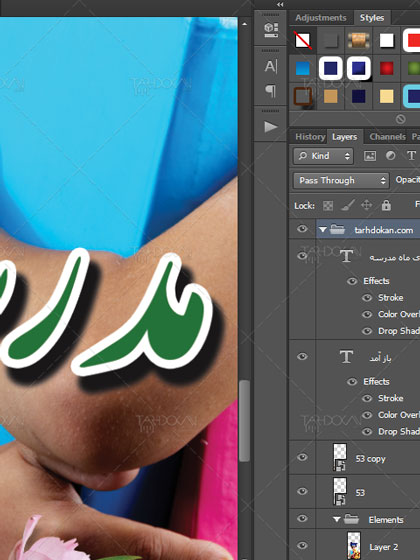Select the Layer 2 thumbnail
Screen dimensions: 420x560
click(354, 545)
